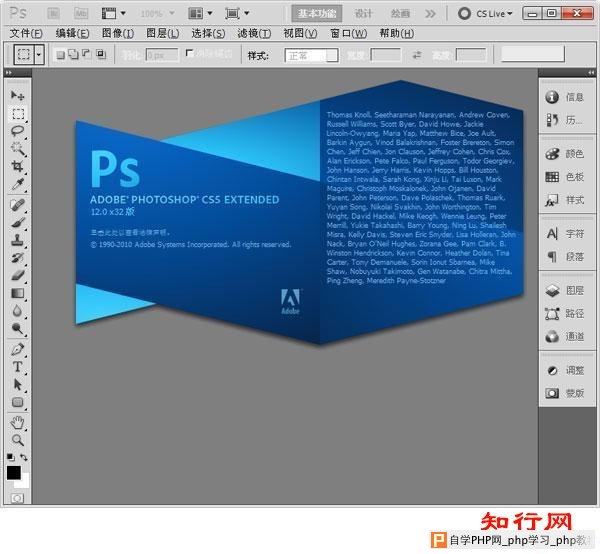Open the 滤镜(T) menu

pos(254,33)
